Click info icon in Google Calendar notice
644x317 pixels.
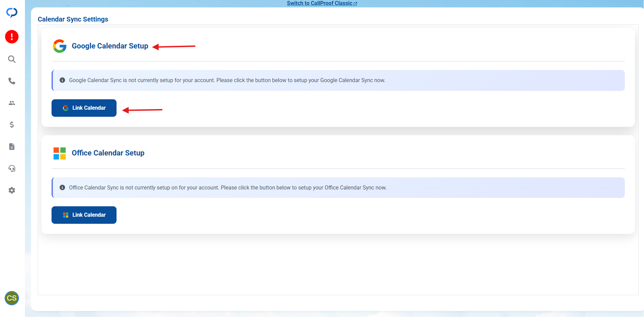click(62, 80)
